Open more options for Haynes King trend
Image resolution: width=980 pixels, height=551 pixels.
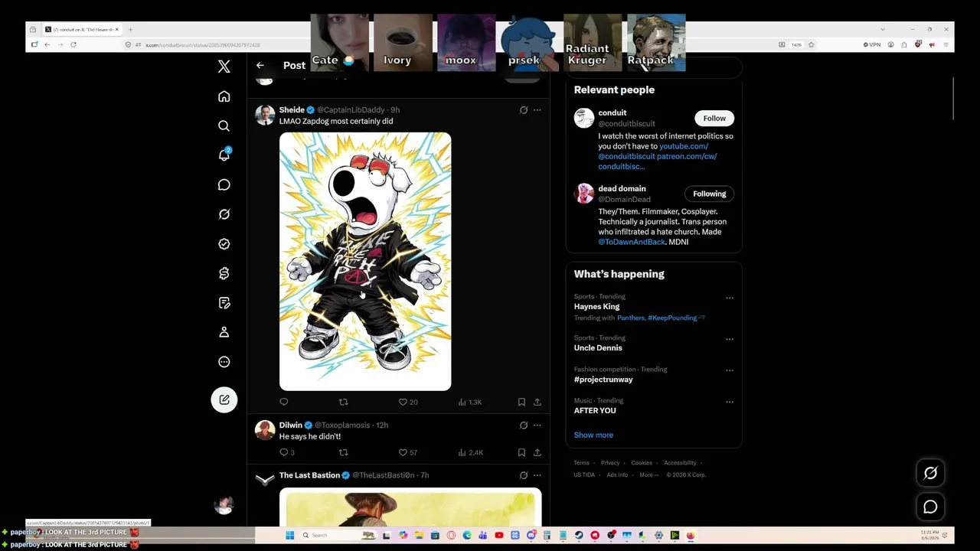[x=729, y=298]
